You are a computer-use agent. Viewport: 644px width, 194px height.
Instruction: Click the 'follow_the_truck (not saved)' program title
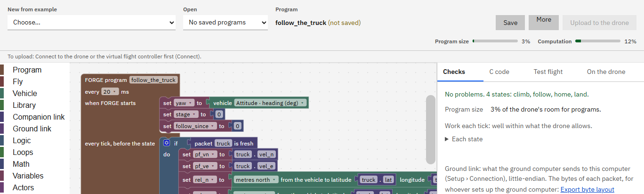[318, 23]
